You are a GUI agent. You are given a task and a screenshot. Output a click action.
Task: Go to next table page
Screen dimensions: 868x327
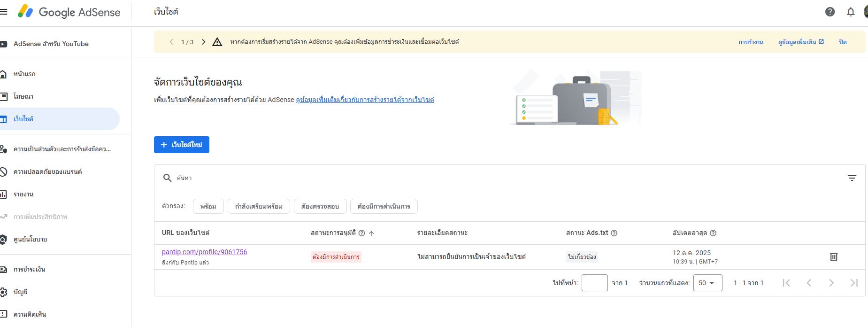point(831,283)
